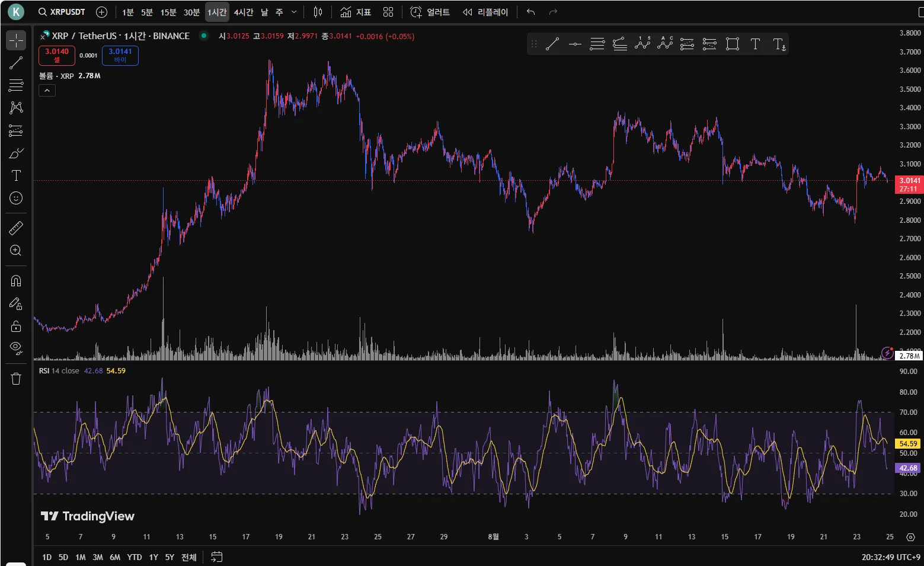Open symbol search for XRPUSDT

[x=62, y=12]
